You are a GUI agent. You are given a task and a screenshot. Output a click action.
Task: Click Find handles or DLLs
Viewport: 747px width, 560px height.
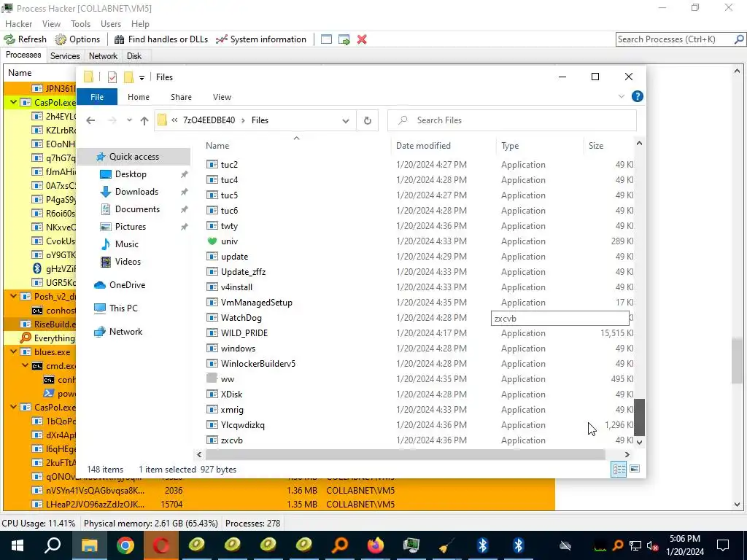pyautogui.click(x=161, y=39)
